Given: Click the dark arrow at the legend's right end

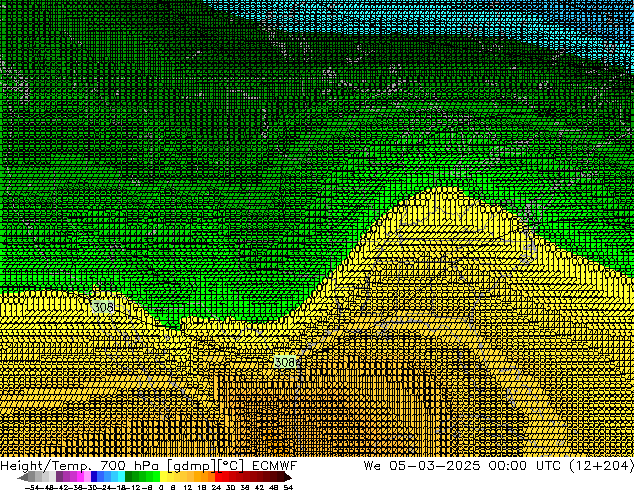Looking at the screenshot, I should [288, 477].
